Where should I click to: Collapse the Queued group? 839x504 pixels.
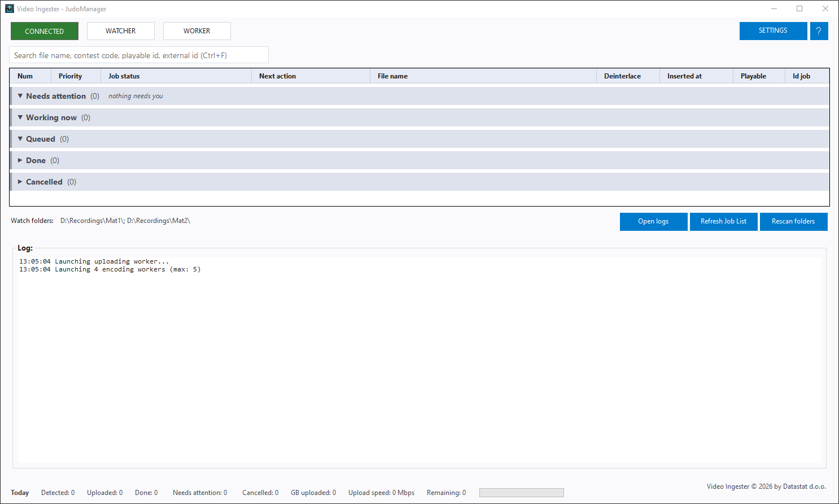pos(20,139)
